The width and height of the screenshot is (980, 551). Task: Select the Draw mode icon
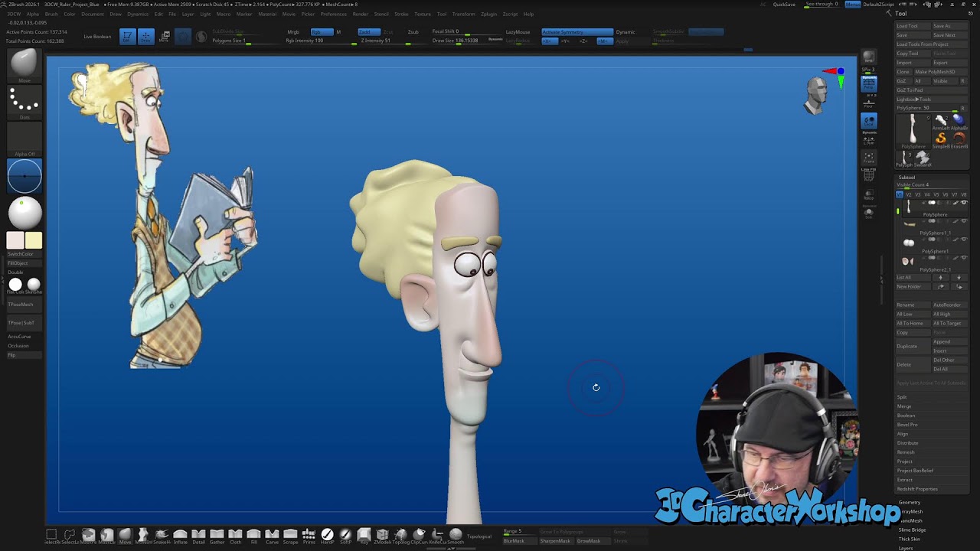145,36
